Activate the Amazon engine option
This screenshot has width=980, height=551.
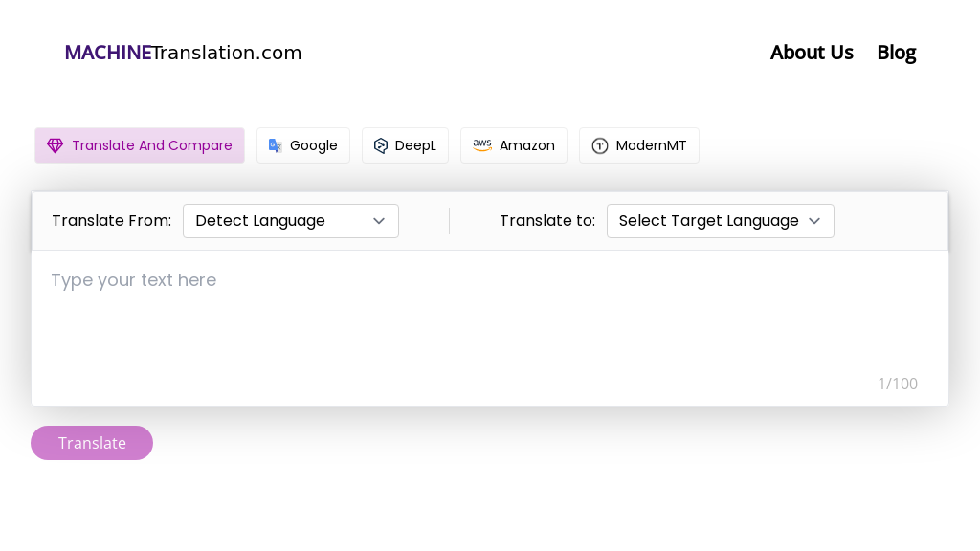click(514, 145)
